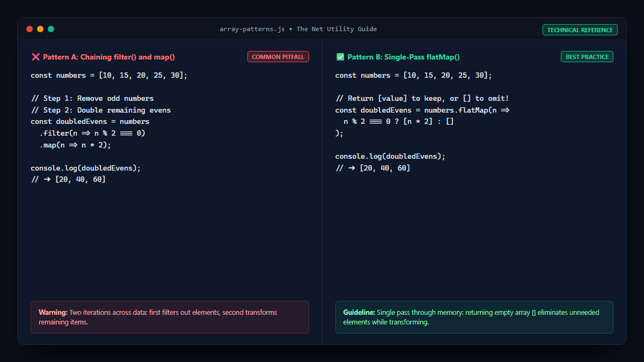Click heading Pattern B: Single-Pass flatMap()
The image size is (644, 362).
pyautogui.click(x=404, y=57)
